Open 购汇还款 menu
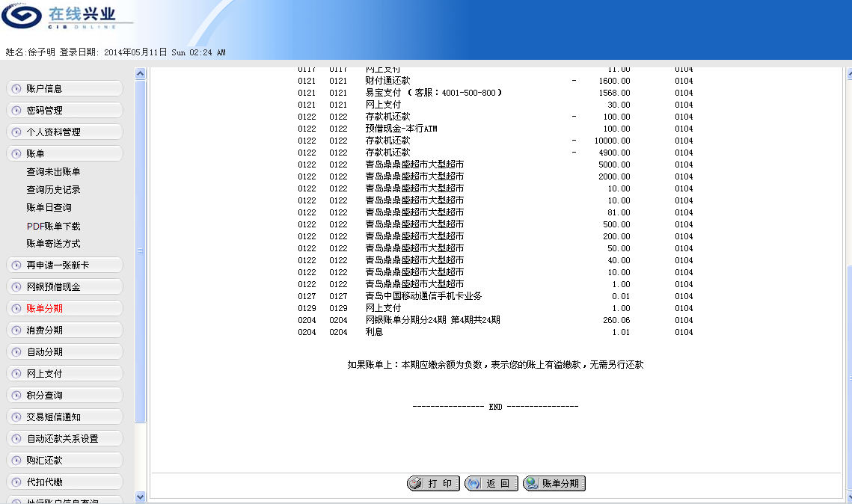Image resolution: width=852 pixels, height=504 pixels. point(64,461)
